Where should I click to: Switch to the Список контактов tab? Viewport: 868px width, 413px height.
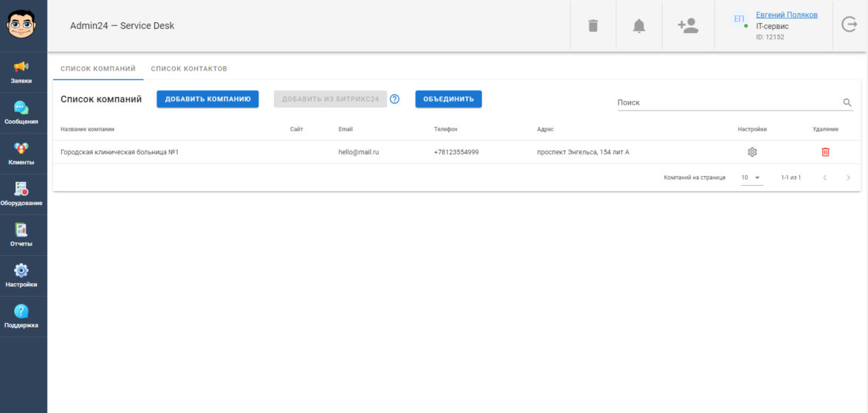[x=189, y=69]
